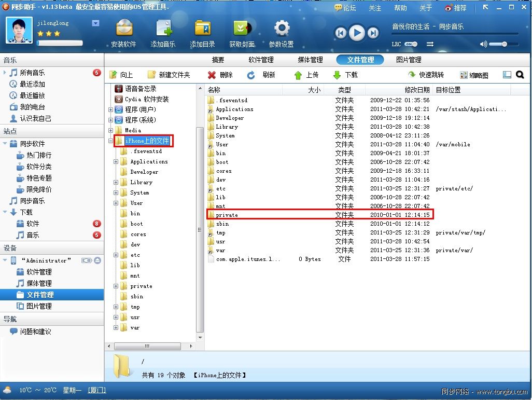The image size is (532, 400).
Task: Skip to previous track
Action: click(x=341, y=33)
